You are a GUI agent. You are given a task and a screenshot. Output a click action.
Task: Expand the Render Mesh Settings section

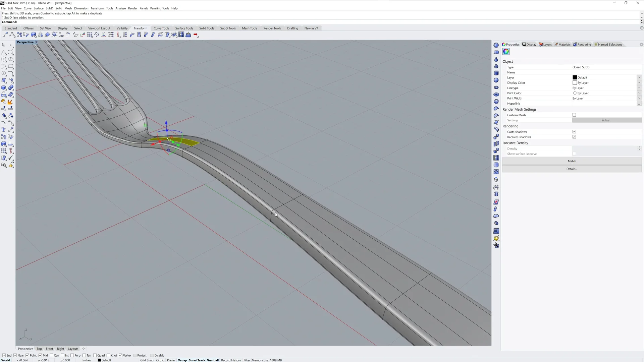pyautogui.click(x=520, y=109)
